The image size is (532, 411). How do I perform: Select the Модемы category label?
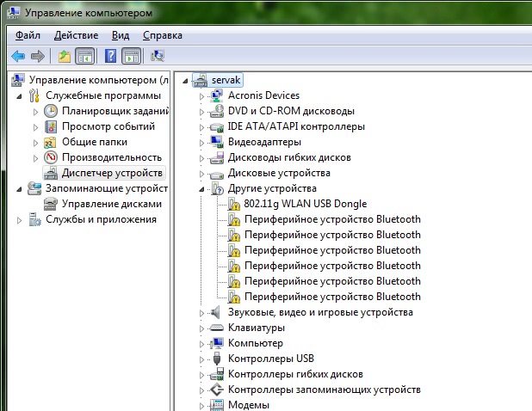click(249, 405)
